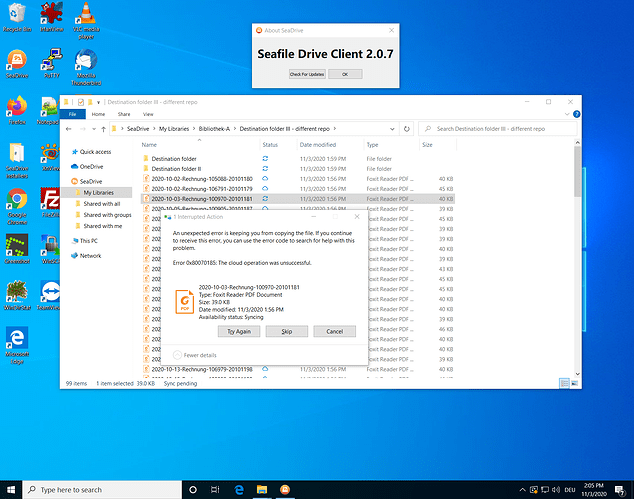The width and height of the screenshot is (634, 499).
Task: Click the volume icon in system tray
Action: [x=556, y=490]
